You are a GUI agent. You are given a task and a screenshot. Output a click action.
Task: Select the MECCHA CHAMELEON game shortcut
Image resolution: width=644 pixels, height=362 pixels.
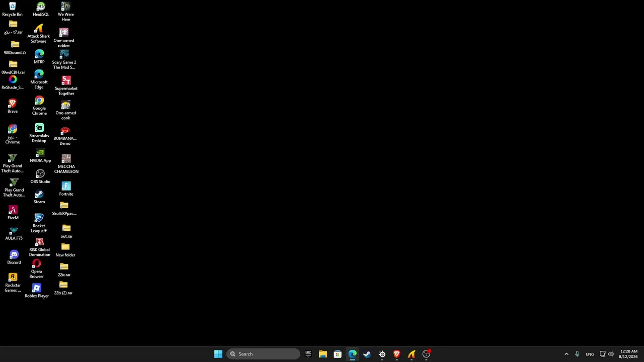(66, 164)
